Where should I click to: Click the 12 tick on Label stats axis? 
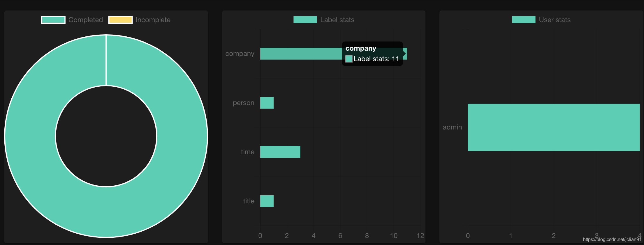tap(420, 236)
